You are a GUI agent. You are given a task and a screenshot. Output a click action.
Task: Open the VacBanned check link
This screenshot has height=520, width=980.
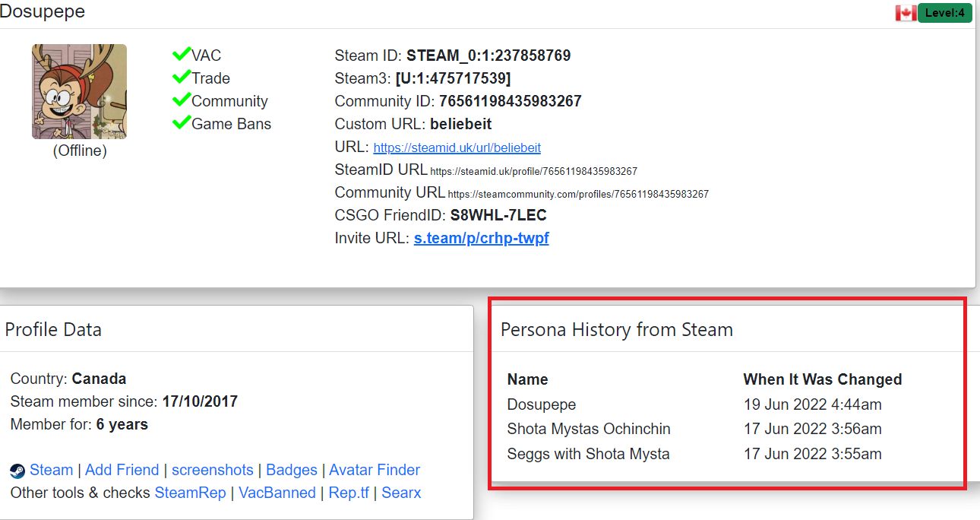(277, 493)
